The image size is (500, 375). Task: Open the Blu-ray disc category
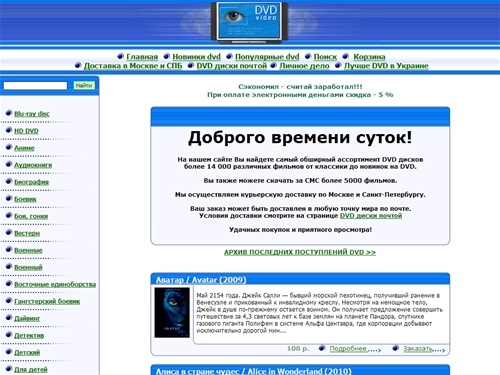(x=32, y=114)
